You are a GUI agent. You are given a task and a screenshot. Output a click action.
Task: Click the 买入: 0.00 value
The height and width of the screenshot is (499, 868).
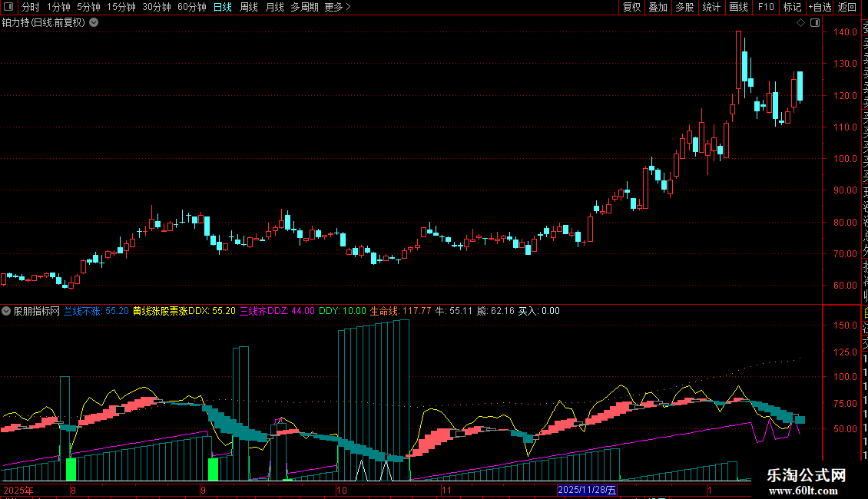(x=538, y=311)
